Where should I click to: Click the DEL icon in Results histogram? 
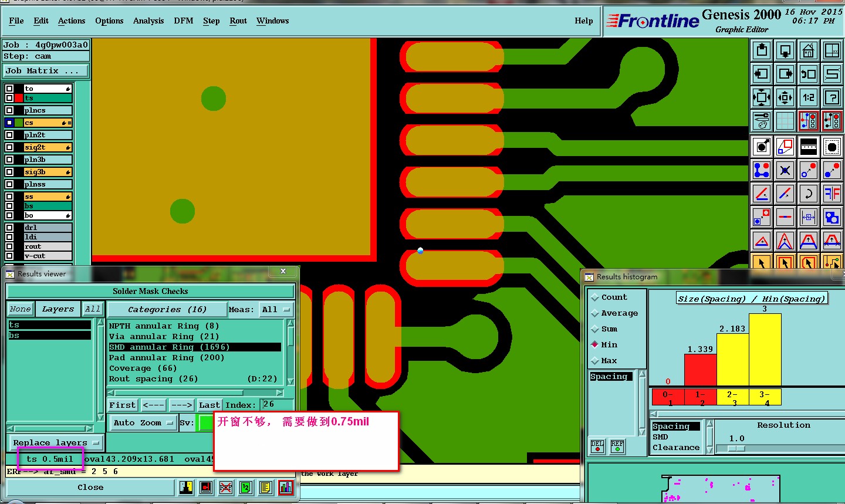coord(597,447)
